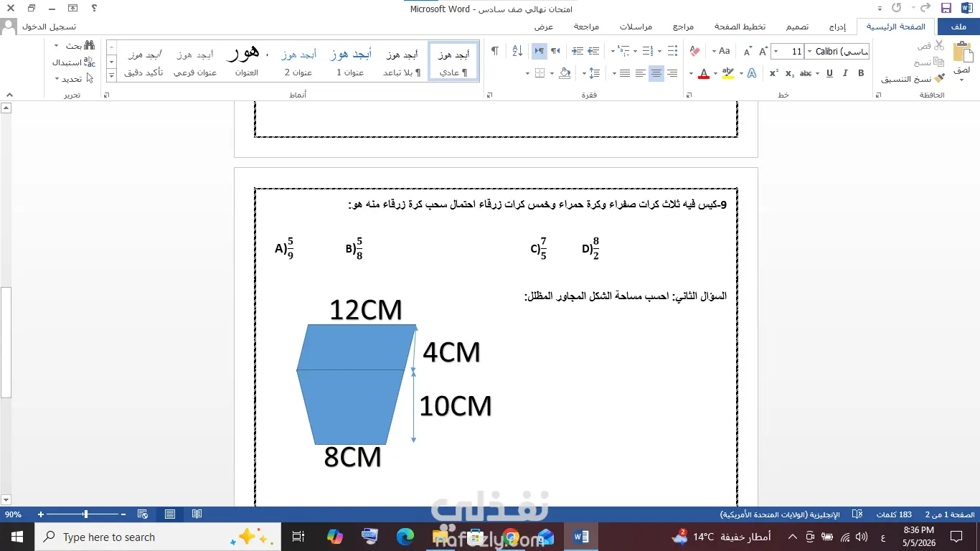Image resolution: width=980 pixels, height=551 pixels.
Task: Click Replace (استبدال) in Editing group
Action: (x=73, y=62)
